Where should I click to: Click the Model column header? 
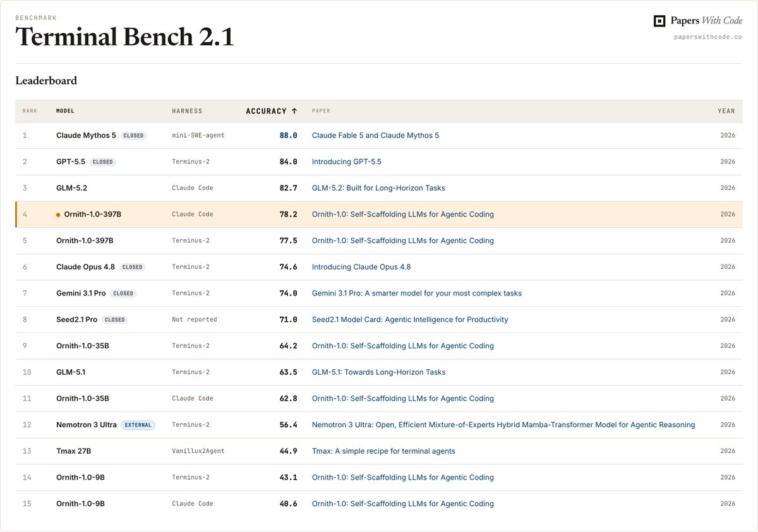tap(65, 111)
